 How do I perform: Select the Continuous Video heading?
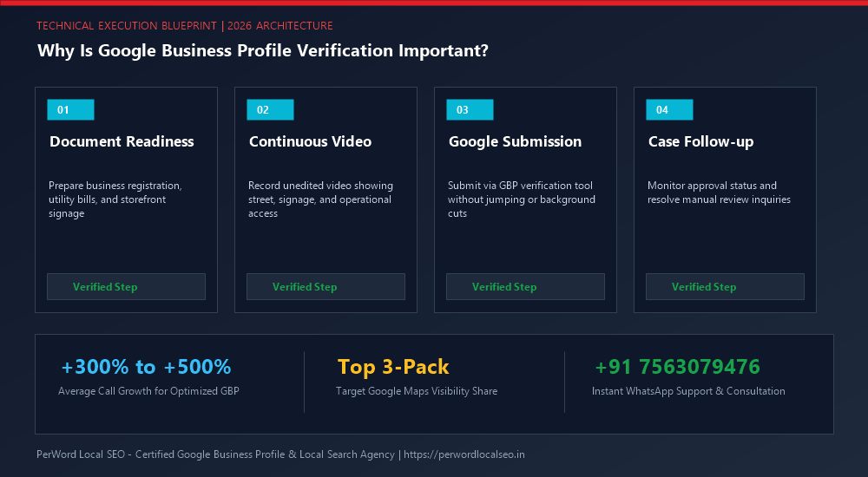310,141
